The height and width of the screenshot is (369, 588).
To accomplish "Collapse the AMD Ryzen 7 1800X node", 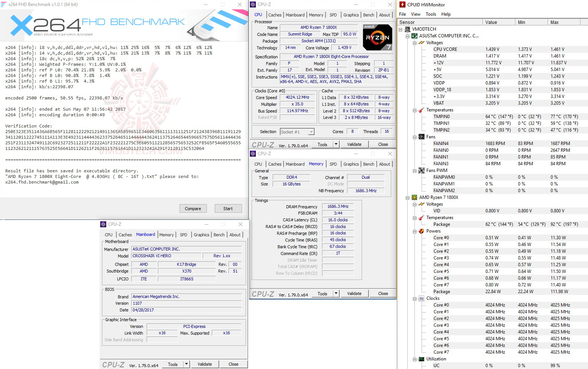I will tap(408, 197).
